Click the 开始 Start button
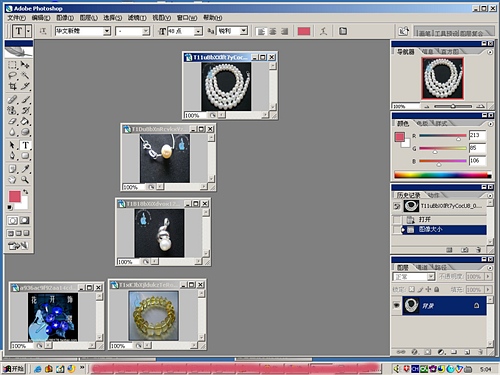500x375 pixels. [14, 369]
